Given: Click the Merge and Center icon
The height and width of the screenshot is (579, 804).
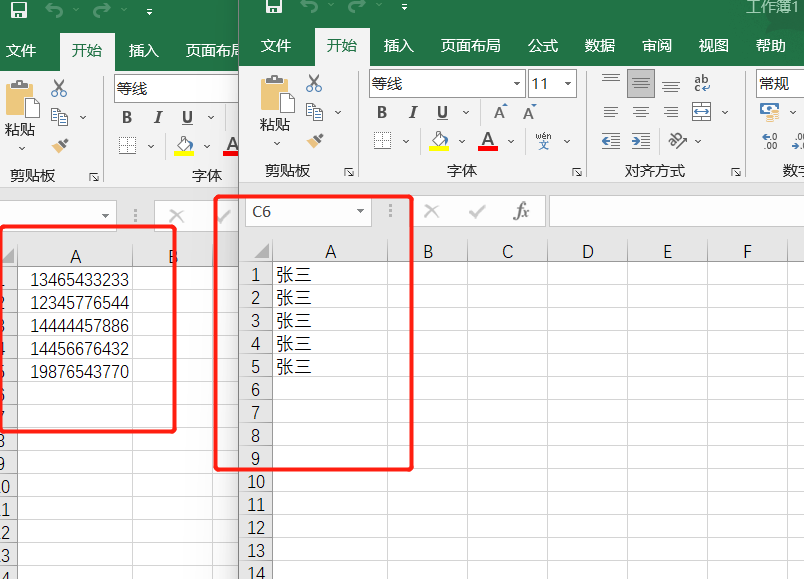Looking at the screenshot, I should coord(700,112).
